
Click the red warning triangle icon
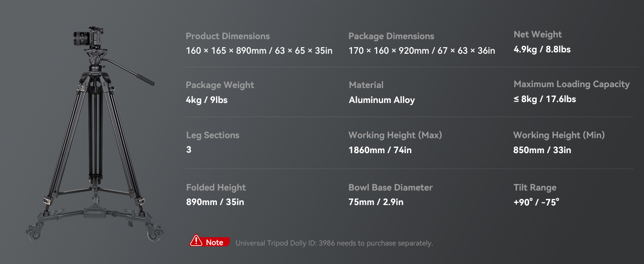coord(196,241)
